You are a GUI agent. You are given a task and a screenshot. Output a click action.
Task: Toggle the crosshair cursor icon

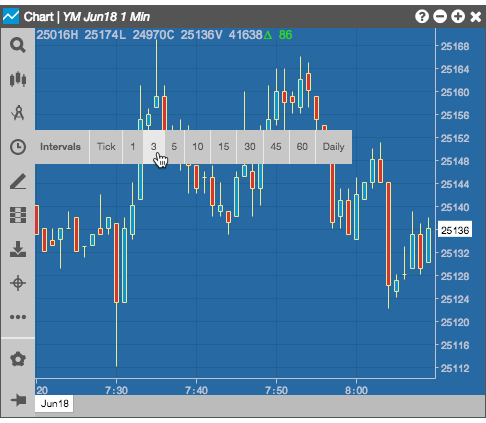[18, 283]
